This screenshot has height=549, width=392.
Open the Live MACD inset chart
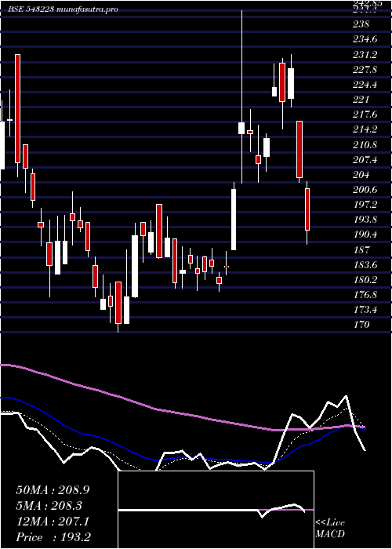(216, 510)
